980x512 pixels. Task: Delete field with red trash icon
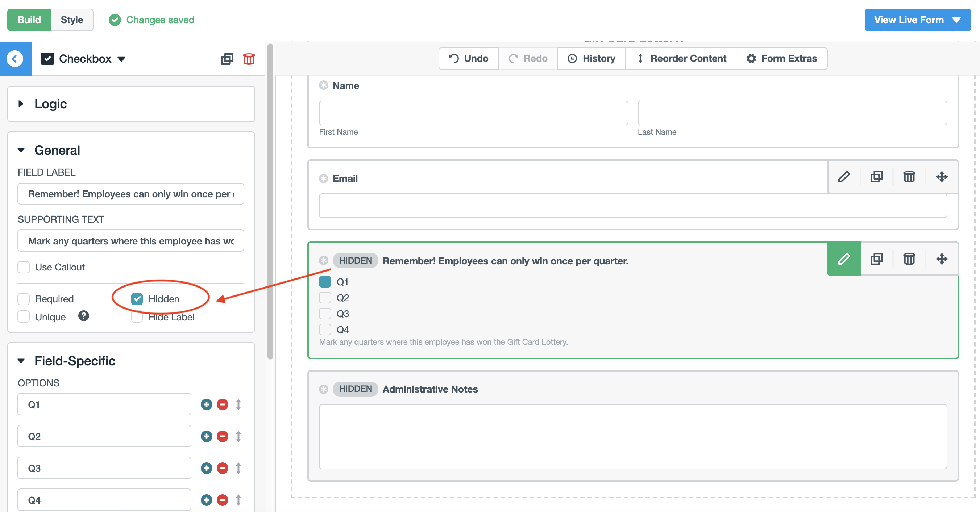click(x=249, y=59)
